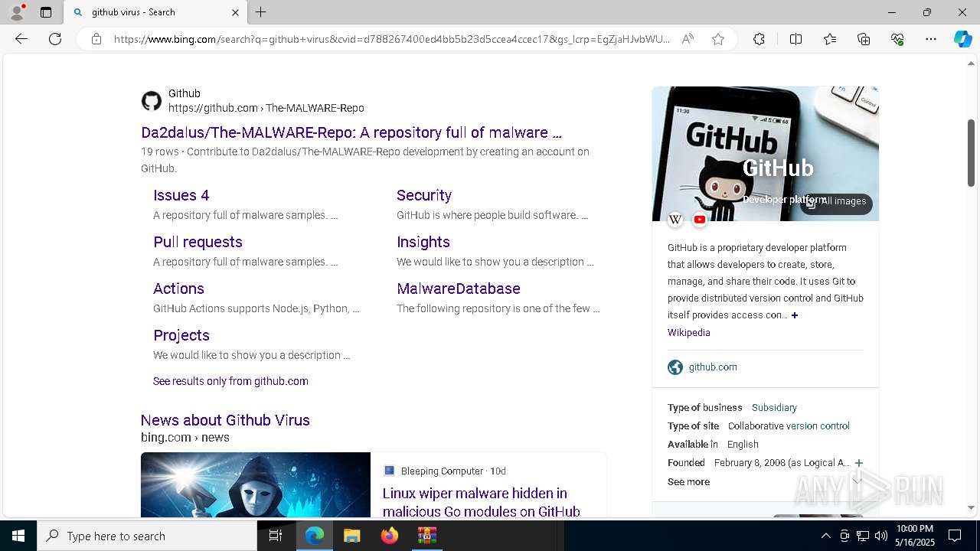View site information lock icon
This screenshot has height=551, width=980.
tap(96, 39)
